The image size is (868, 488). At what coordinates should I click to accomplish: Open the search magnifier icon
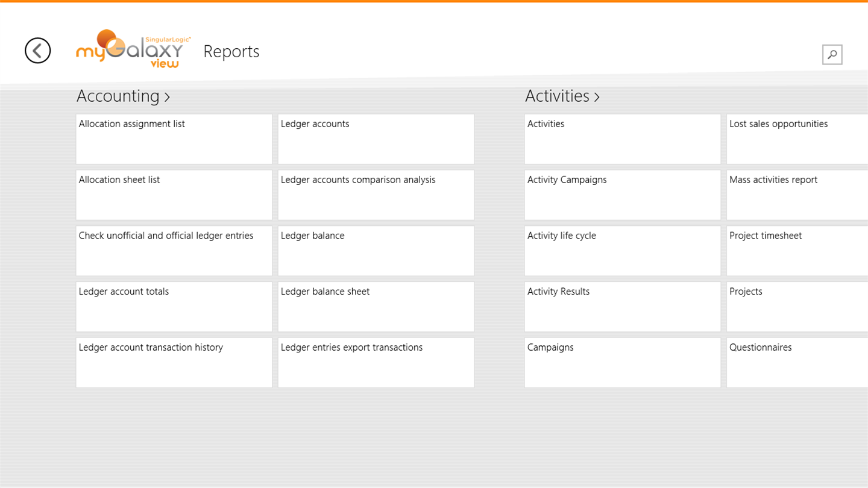point(832,54)
